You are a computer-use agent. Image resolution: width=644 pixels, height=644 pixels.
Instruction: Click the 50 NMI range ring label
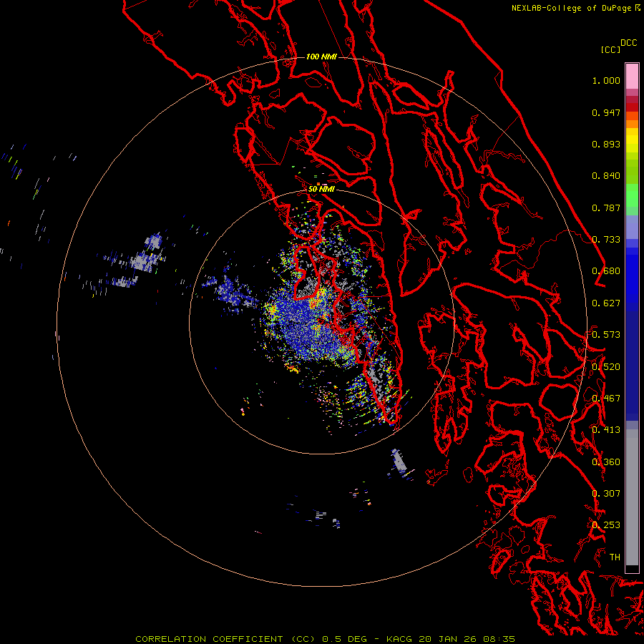(321, 189)
